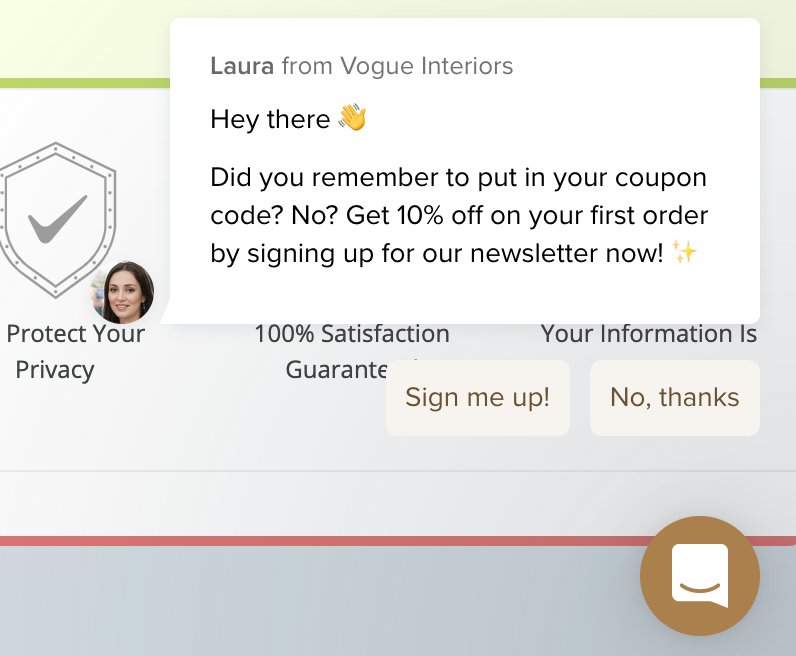The image size is (796, 656).
Task: Click the red bar above the footer
Action: click(320, 541)
